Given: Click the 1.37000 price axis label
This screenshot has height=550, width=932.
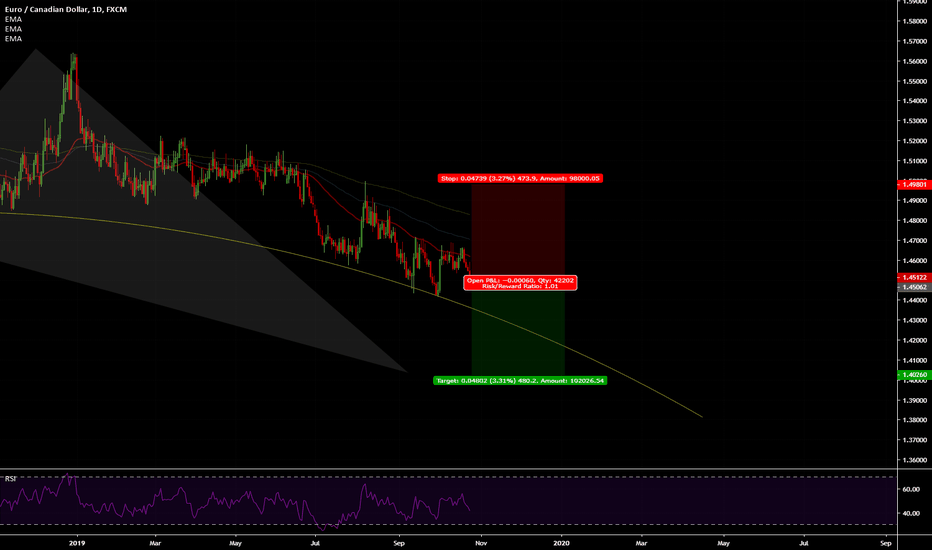Looking at the screenshot, I should (915, 441).
